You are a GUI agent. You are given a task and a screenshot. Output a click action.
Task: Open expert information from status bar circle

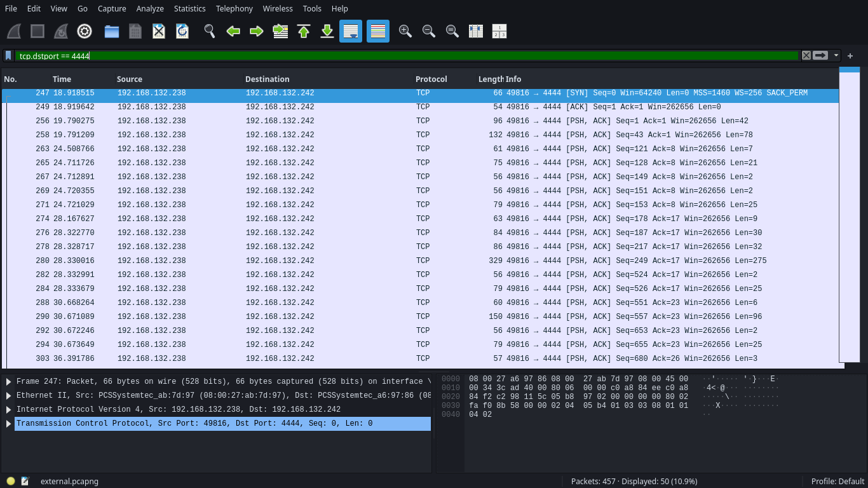point(11,481)
